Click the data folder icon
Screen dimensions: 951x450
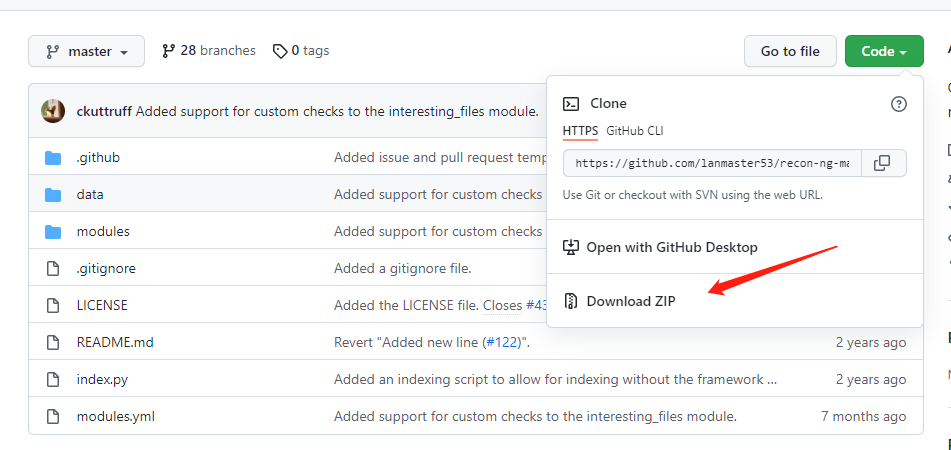click(53, 195)
